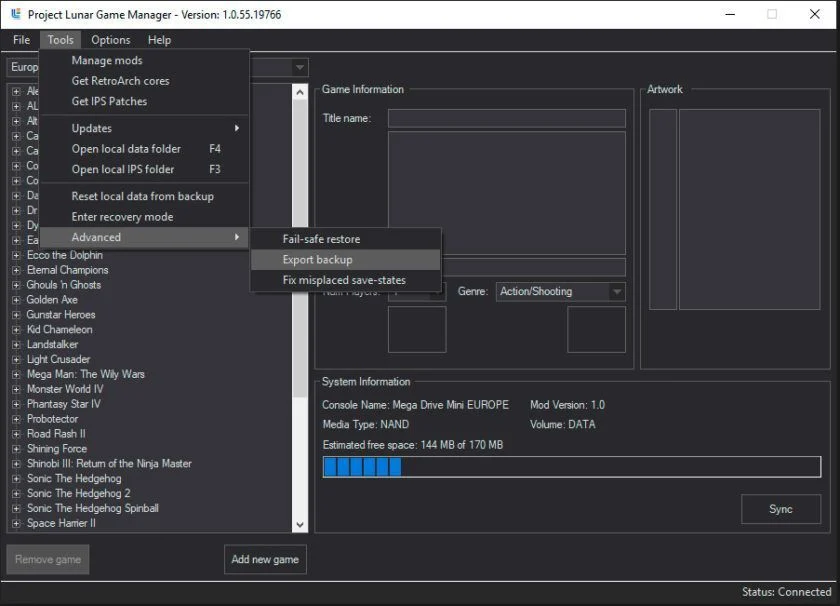Viewport: 840px width, 606px height.
Task: Select Sonic The Hedgehog game entry
Action: [x=74, y=479]
